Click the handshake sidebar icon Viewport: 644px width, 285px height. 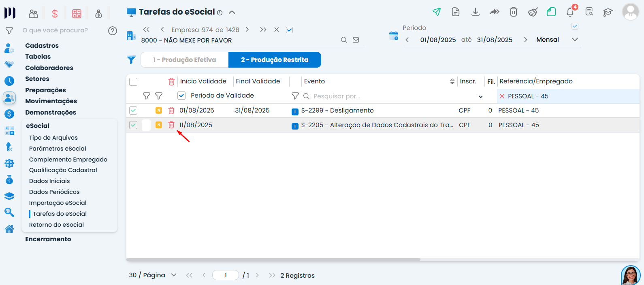point(9,64)
